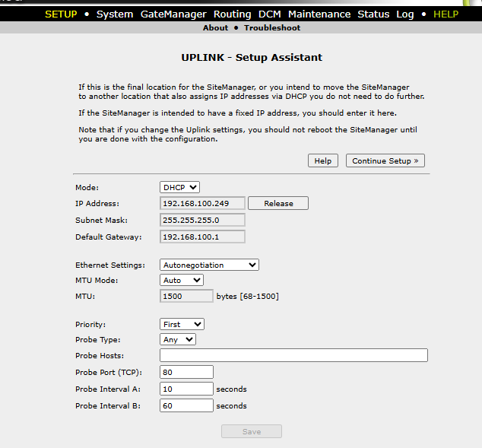Screen dimensions: 482x448
Task: Open the Routing menu
Action: pos(233,14)
